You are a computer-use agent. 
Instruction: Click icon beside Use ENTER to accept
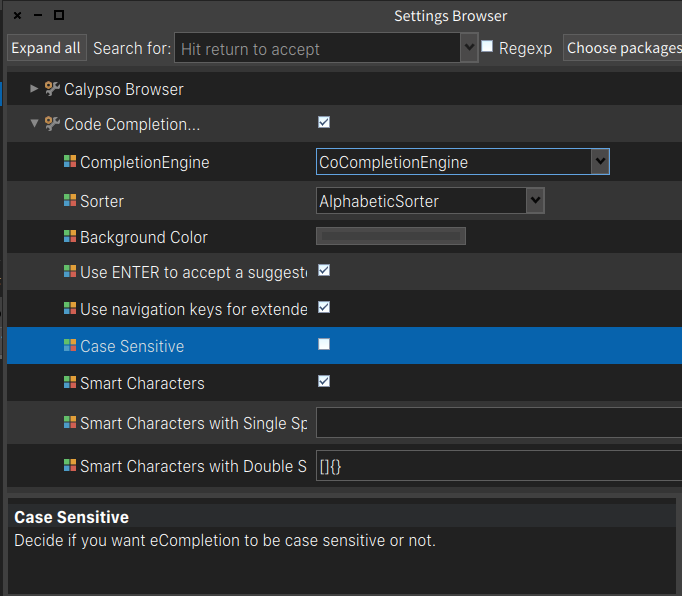coord(69,272)
